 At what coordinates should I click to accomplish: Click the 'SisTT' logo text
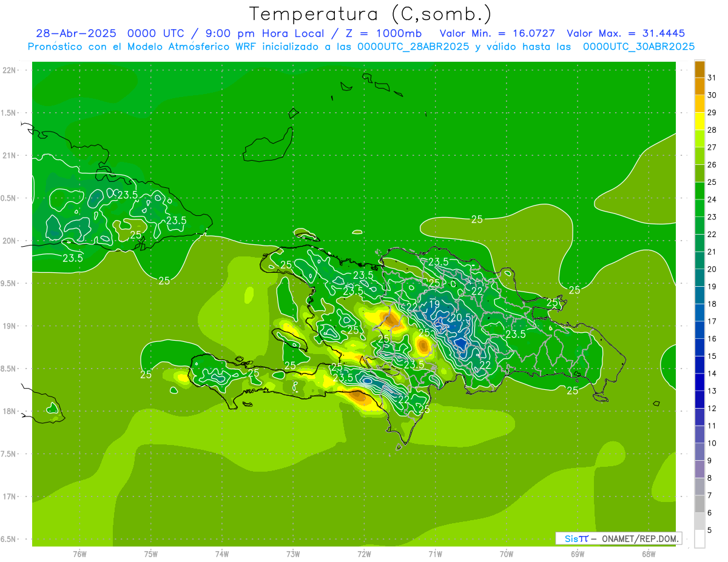(x=576, y=538)
